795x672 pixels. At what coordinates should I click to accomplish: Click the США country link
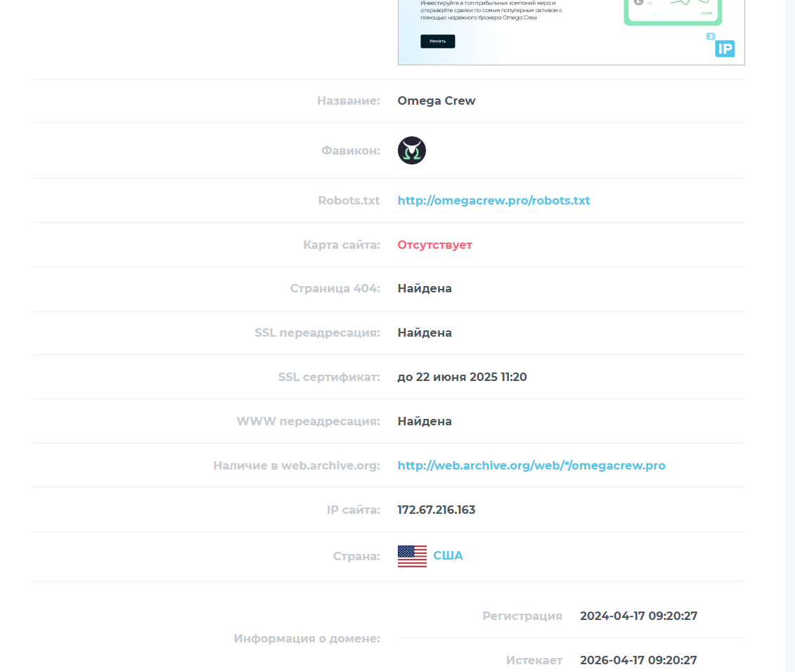448,556
